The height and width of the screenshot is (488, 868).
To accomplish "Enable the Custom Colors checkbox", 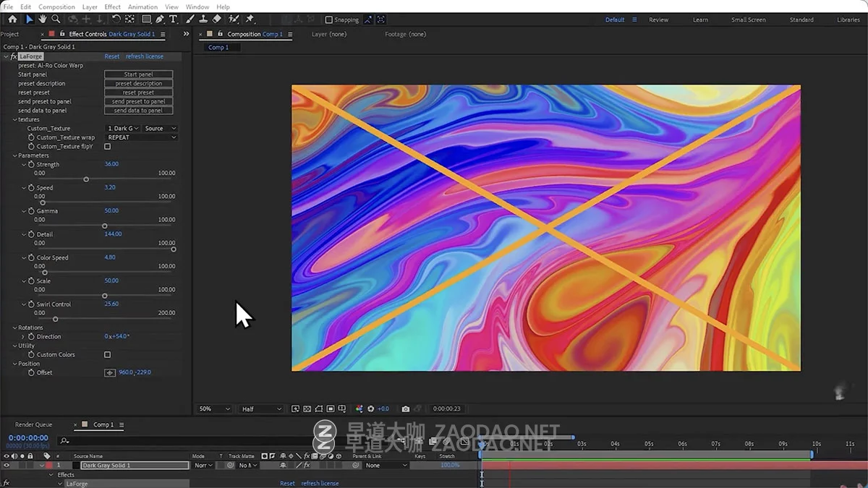I will click(107, 354).
